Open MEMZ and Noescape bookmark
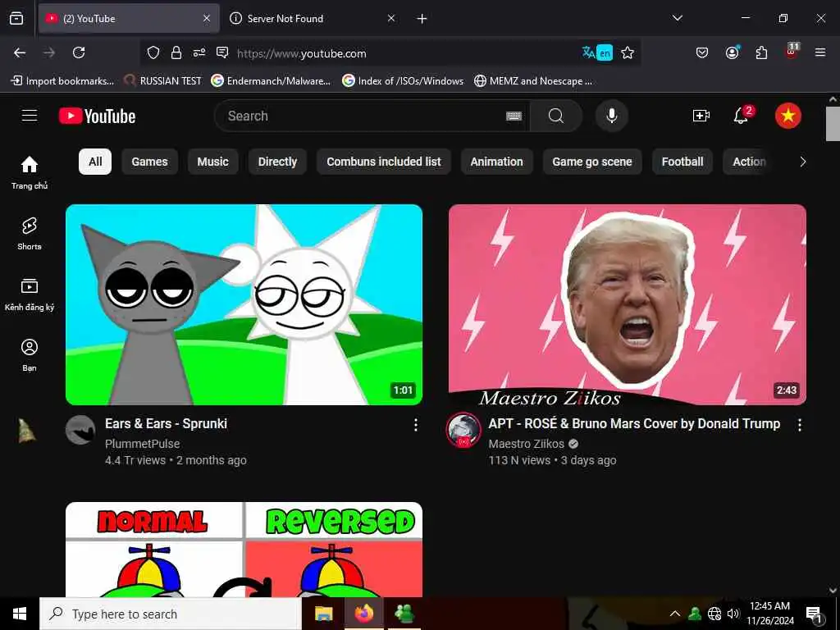Screen dimensions: 840x630 [533, 81]
